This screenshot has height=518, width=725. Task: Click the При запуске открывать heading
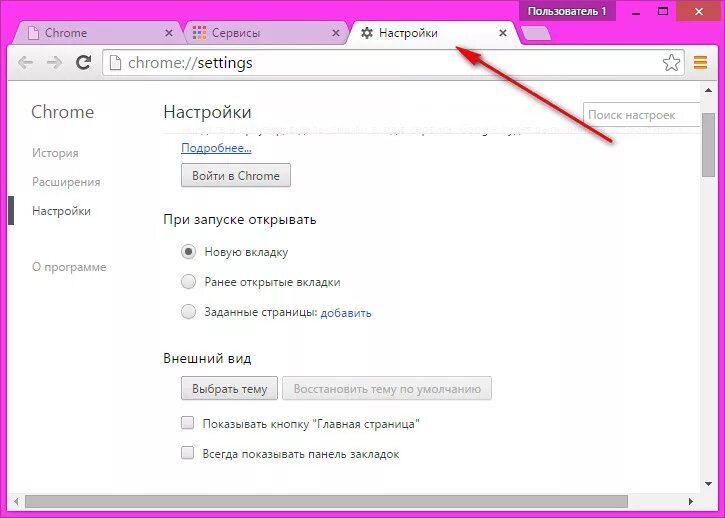click(x=240, y=219)
